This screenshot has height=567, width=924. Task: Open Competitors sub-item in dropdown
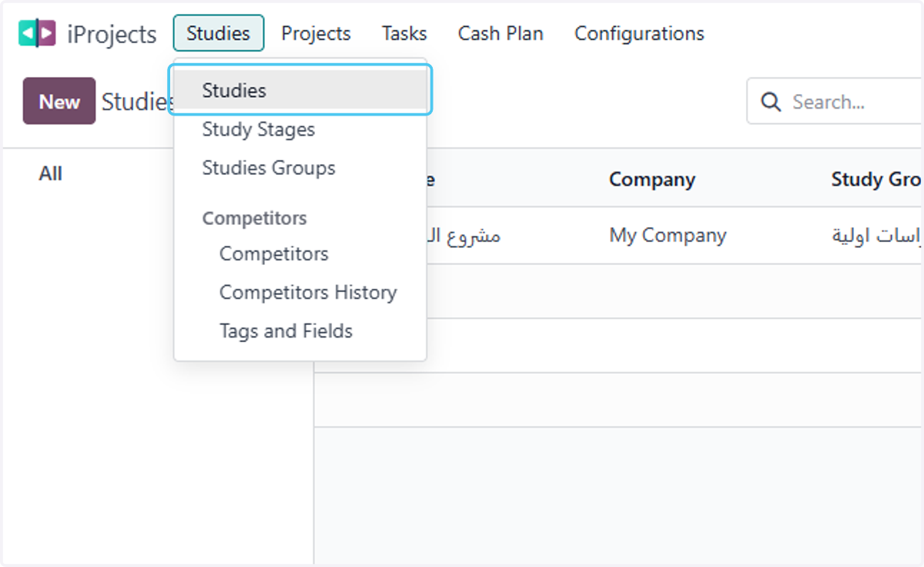[274, 253]
